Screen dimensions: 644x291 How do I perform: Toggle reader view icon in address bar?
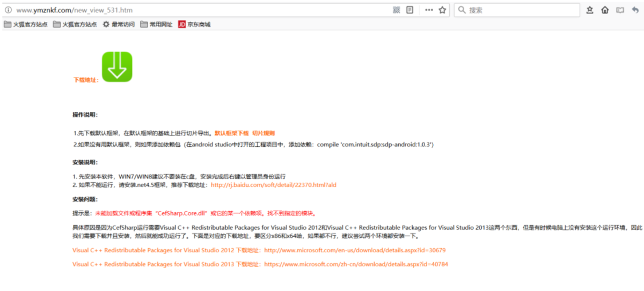[410, 10]
